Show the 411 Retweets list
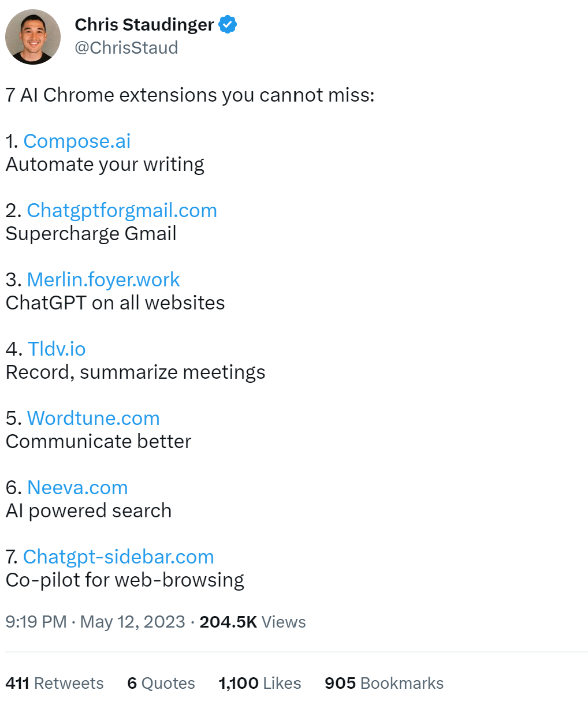This screenshot has height=709, width=588. [54, 684]
